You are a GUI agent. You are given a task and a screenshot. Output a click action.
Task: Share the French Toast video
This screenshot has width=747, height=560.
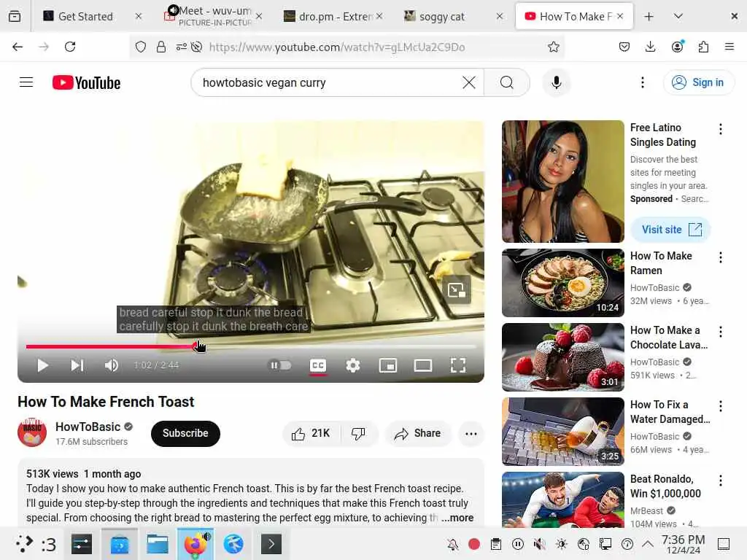[x=418, y=433]
